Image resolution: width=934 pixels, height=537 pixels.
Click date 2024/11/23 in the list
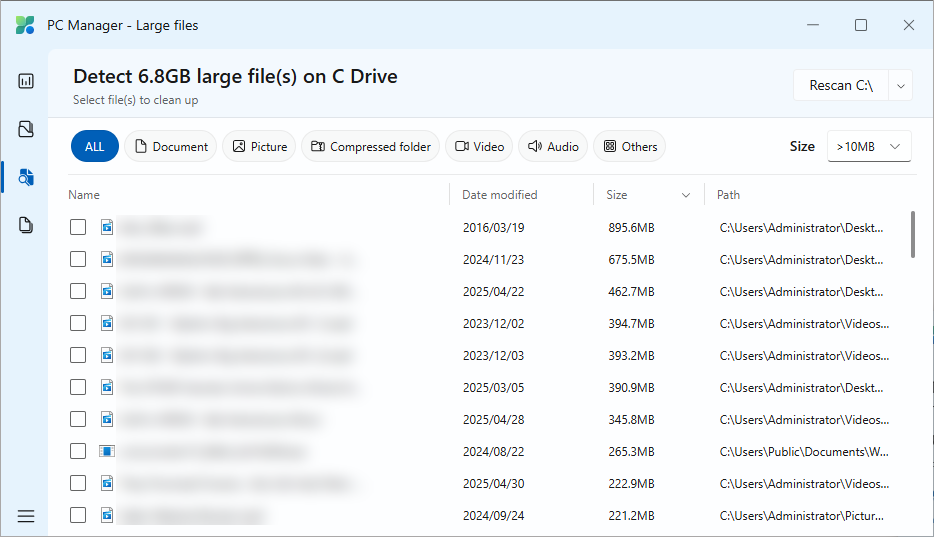[494, 260]
